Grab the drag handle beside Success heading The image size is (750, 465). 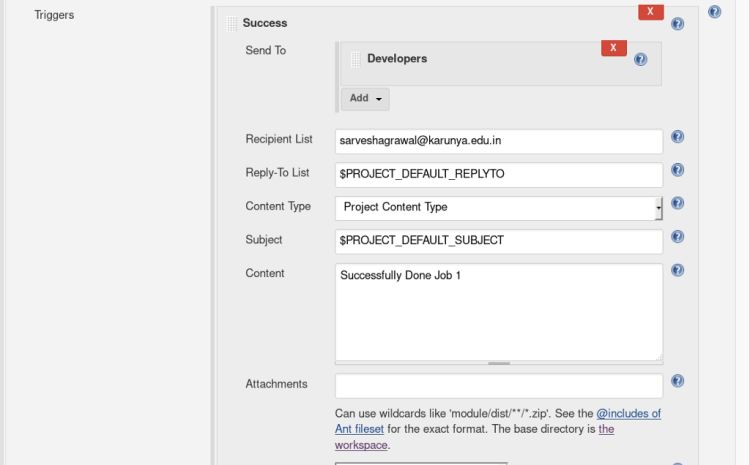232,23
